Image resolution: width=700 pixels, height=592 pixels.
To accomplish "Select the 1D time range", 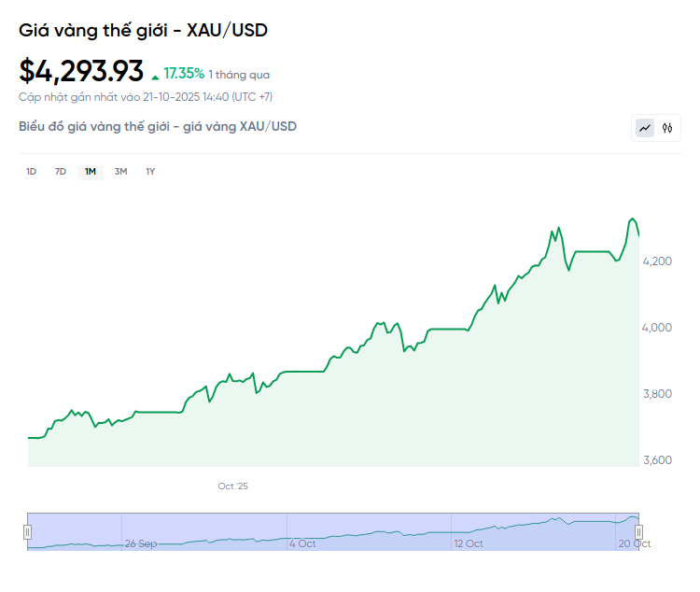I will 31,172.
